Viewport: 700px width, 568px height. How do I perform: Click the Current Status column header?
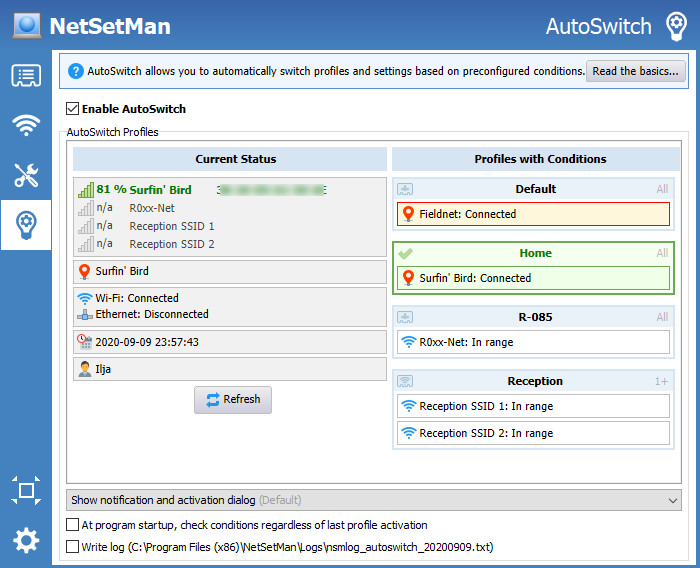point(230,159)
